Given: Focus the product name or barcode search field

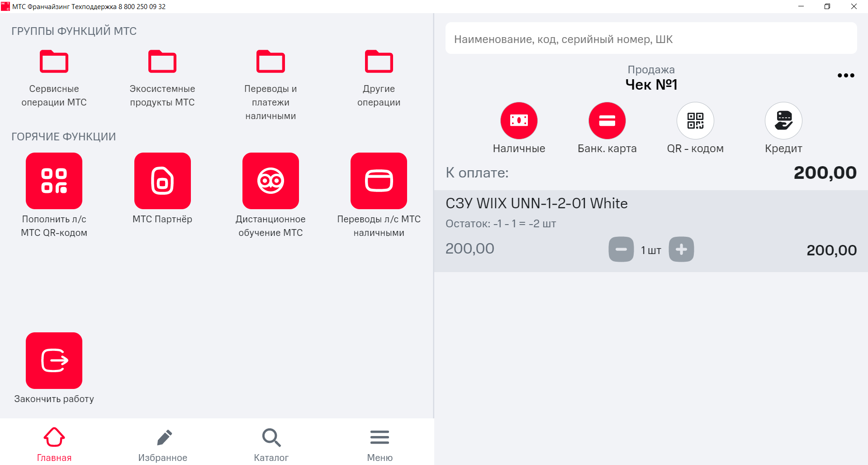Looking at the screenshot, I should (x=651, y=39).
